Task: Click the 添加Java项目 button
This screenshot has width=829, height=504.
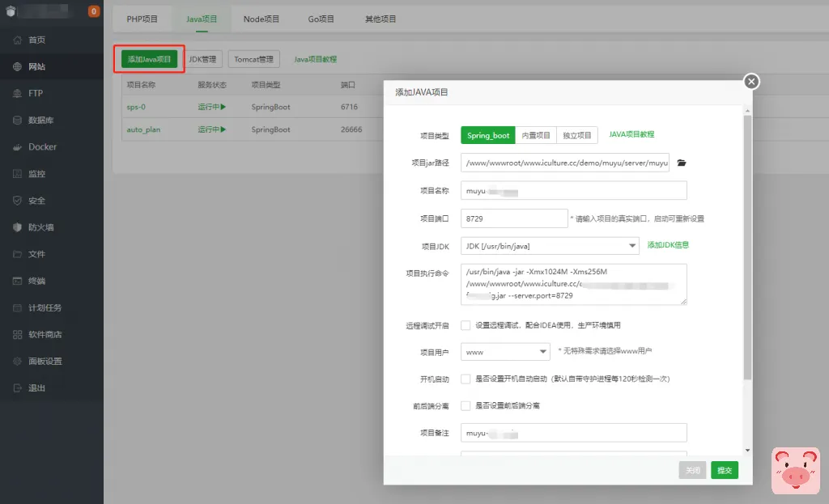Action: click(x=150, y=59)
